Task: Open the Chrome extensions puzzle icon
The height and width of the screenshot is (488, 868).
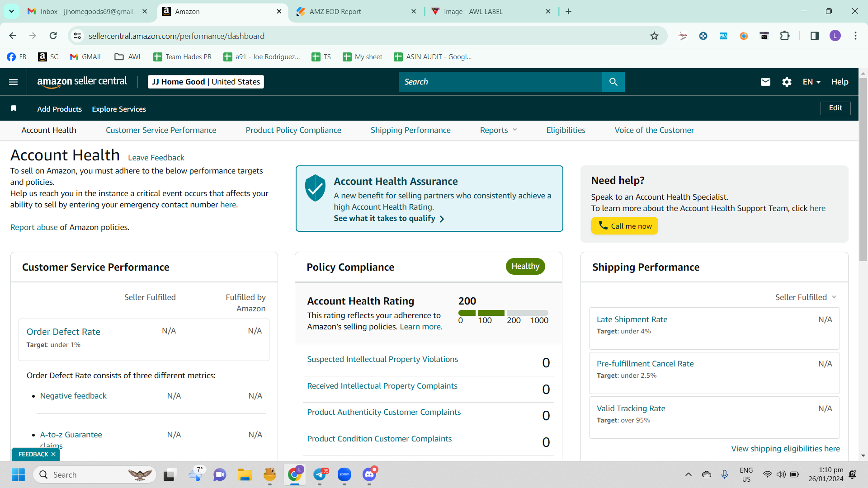Action: pos(785,36)
